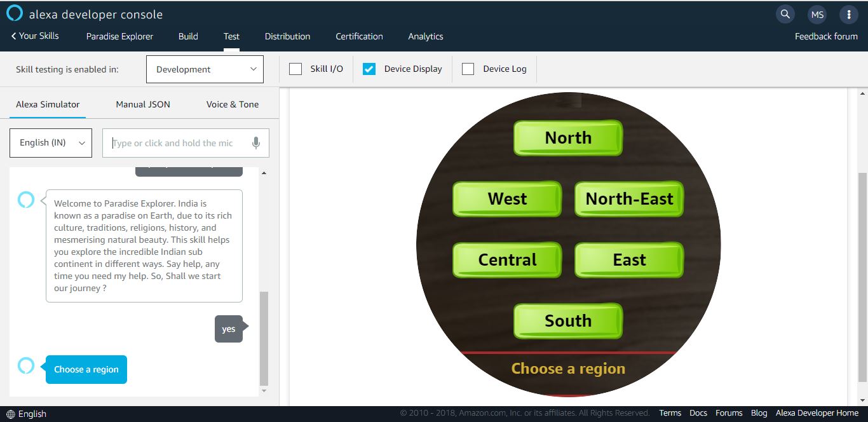This screenshot has width=868, height=422.
Task: Open the Docs footer link
Action: click(x=698, y=413)
